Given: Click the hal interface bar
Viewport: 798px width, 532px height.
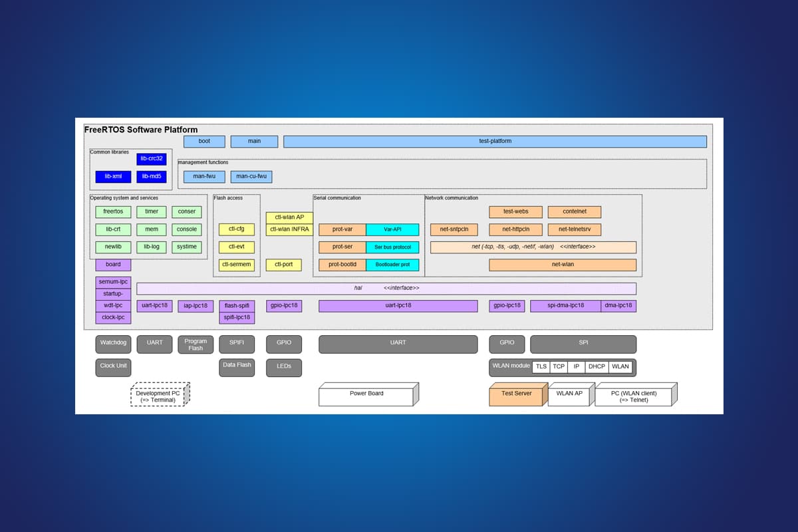Looking at the screenshot, I should (386, 289).
